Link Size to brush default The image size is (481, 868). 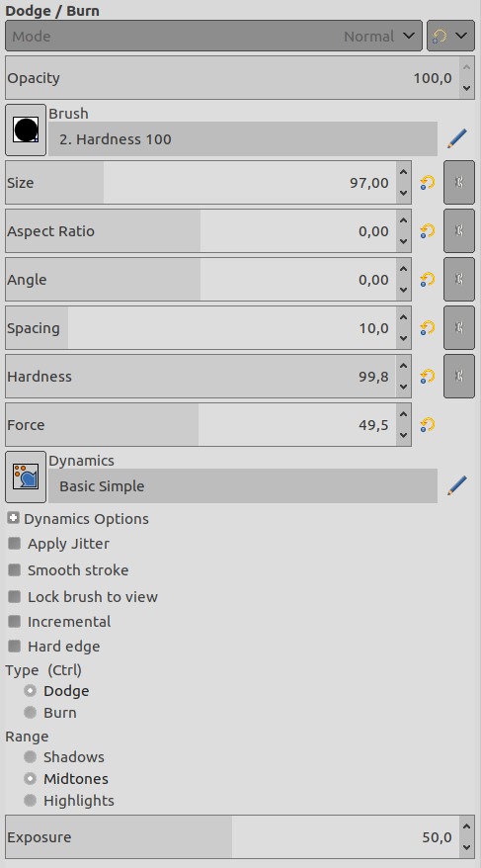459,183
